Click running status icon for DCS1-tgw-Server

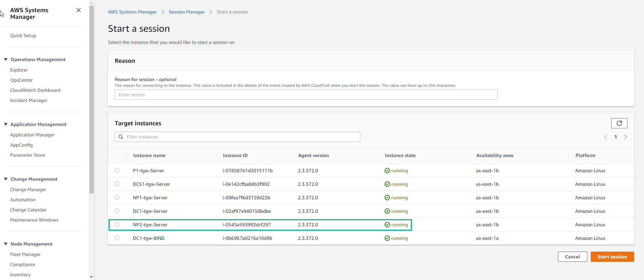(x=387, y=184)
